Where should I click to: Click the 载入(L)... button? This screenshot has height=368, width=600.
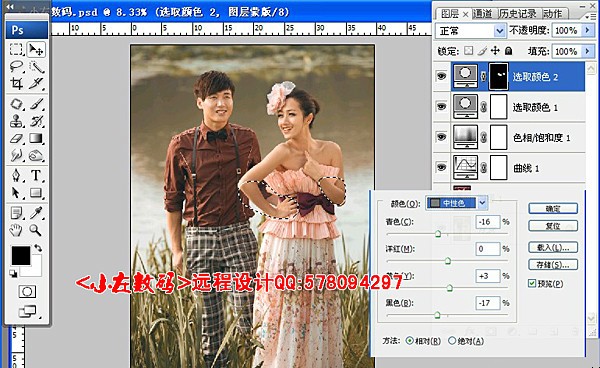(x=553, y=248)
